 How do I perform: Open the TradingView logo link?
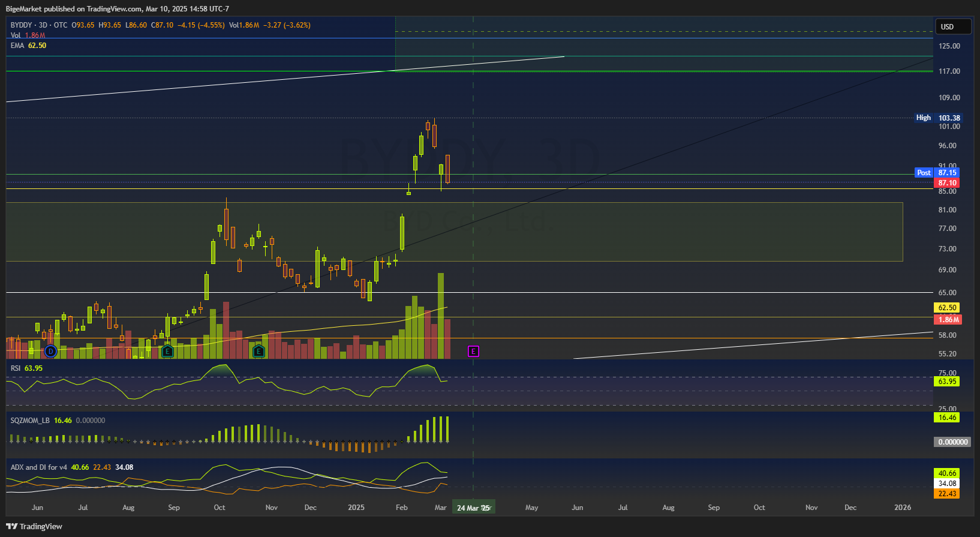(34, 526)
